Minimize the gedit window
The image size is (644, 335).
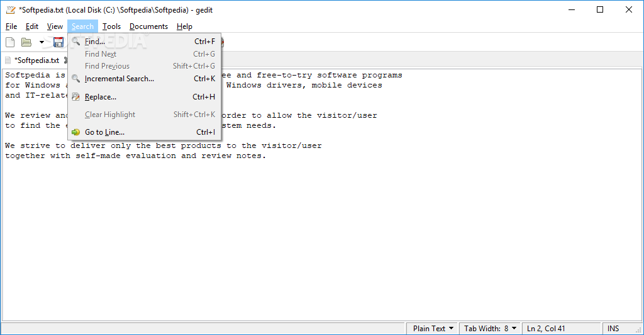tap(571, 9)
